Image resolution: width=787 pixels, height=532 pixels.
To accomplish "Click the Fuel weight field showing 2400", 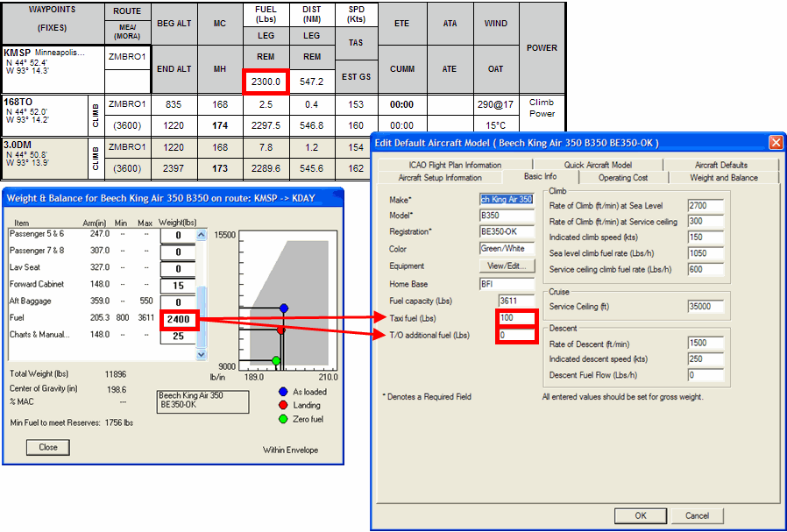I will click(x=179, y=321).
